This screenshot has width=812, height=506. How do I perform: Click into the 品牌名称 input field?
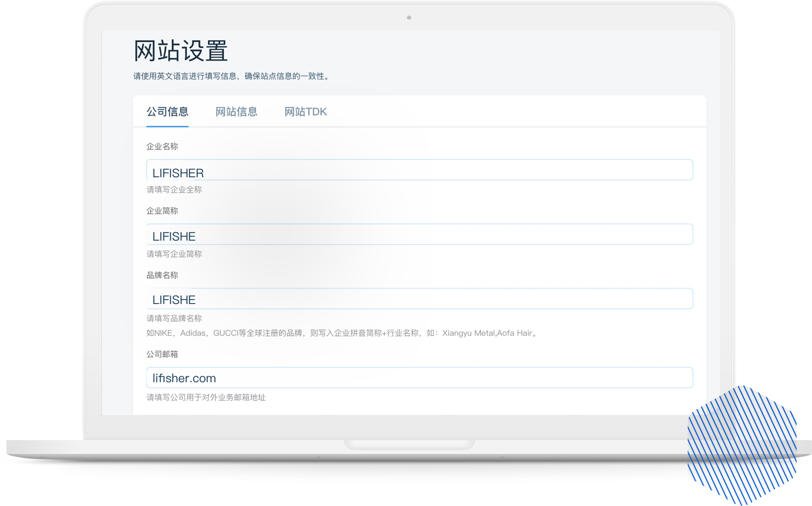(x=419, y=299)
